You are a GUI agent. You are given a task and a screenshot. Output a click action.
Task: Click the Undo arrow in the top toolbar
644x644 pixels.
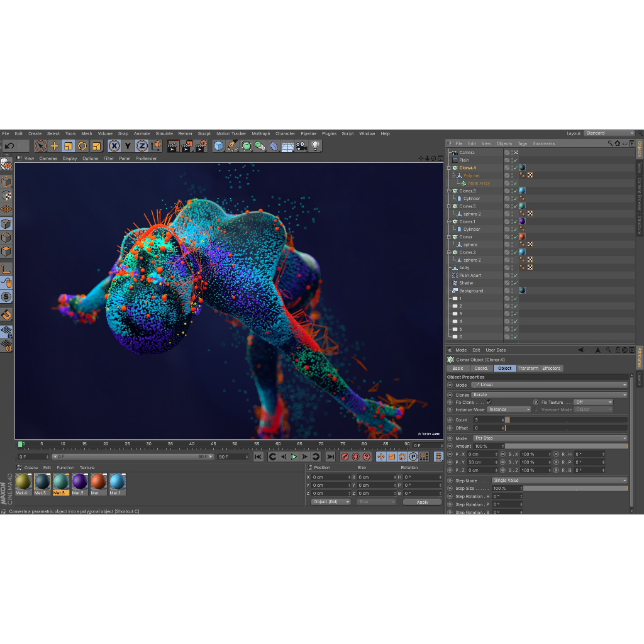(9, 146)
